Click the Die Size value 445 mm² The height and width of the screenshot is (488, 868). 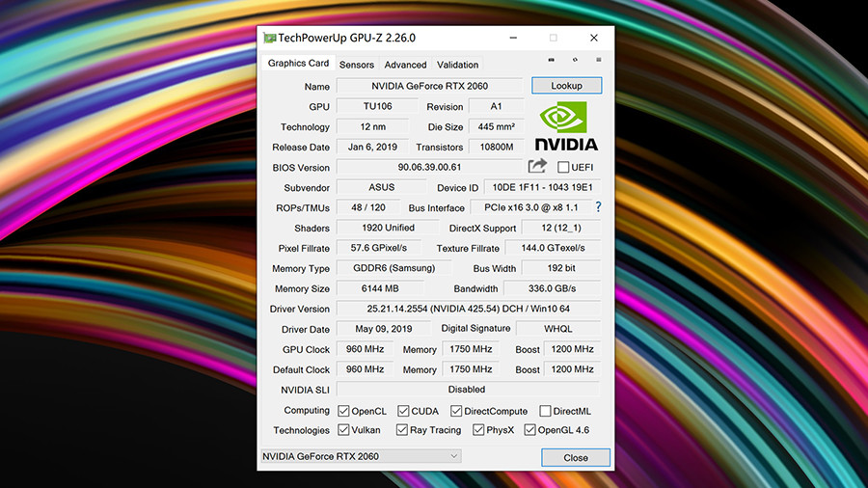(x=496, y=126)
